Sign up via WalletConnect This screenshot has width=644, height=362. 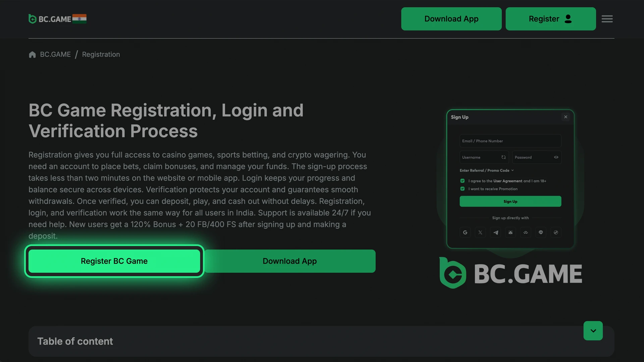[x=526, y=232]
